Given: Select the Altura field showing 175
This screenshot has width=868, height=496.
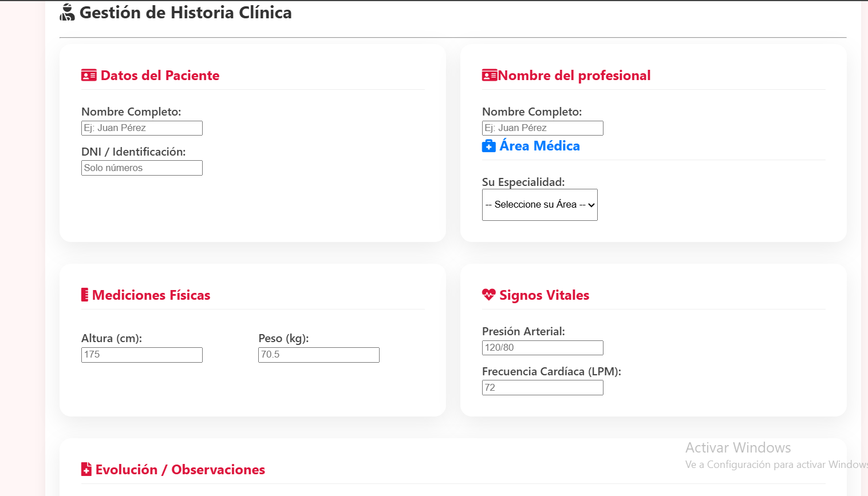Looking at the screenshot, I should (x=141, y=355).
